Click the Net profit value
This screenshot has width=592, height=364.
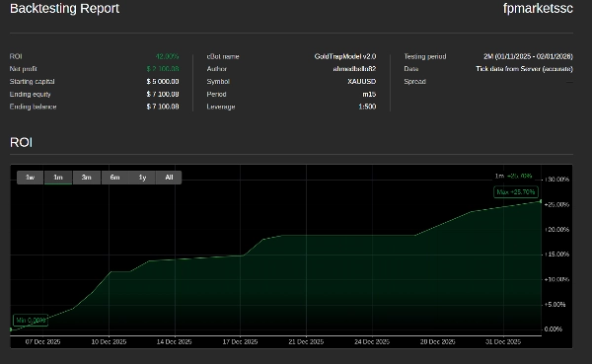click(163, 69)
